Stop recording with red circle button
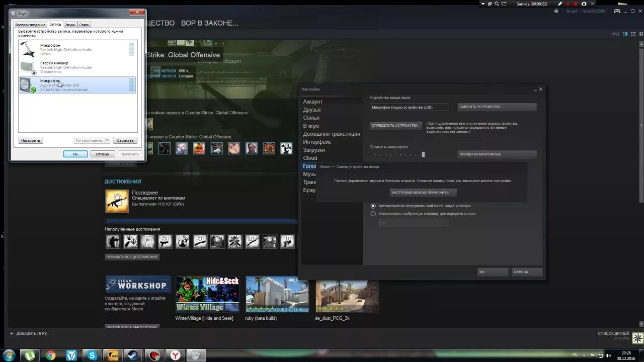644x362 pixels. 576,4
